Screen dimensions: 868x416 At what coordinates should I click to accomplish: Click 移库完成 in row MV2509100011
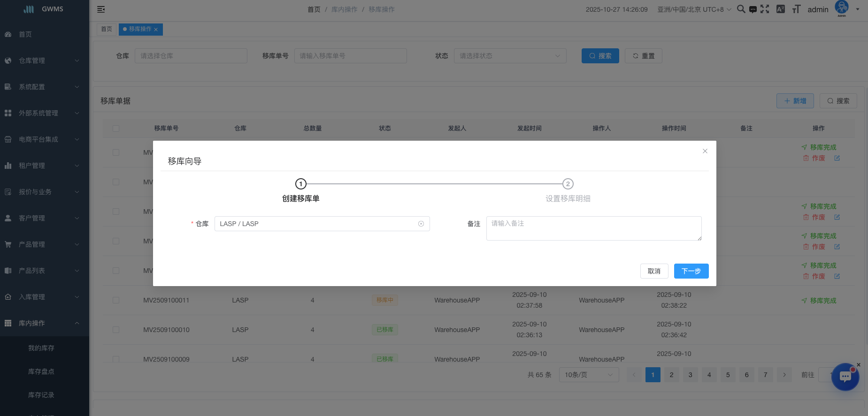(x=819, y=301)
